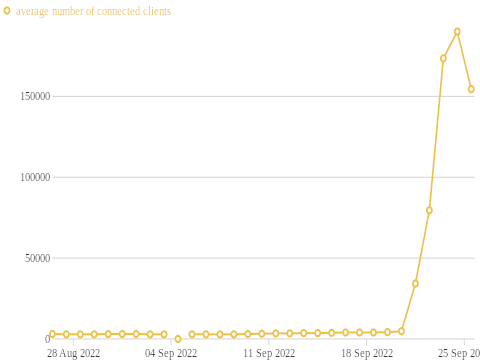Click the 25 Sep axis label
Screen dimensions: 480x360
(459, 353)
